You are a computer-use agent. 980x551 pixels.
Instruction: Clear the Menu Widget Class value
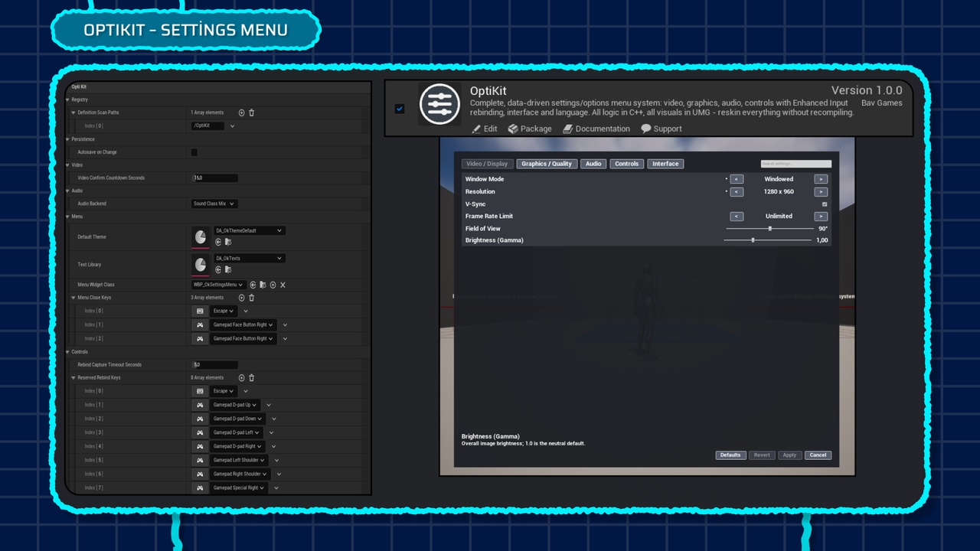coord(283,285)
